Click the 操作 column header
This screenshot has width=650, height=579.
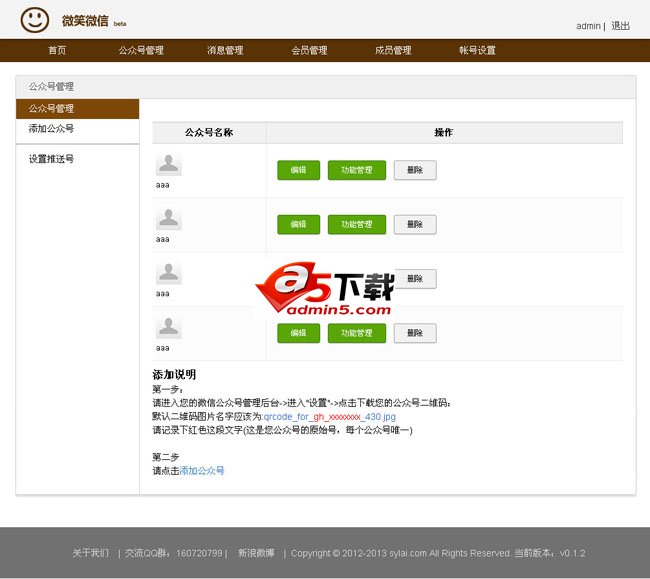[x=444, y=133]
